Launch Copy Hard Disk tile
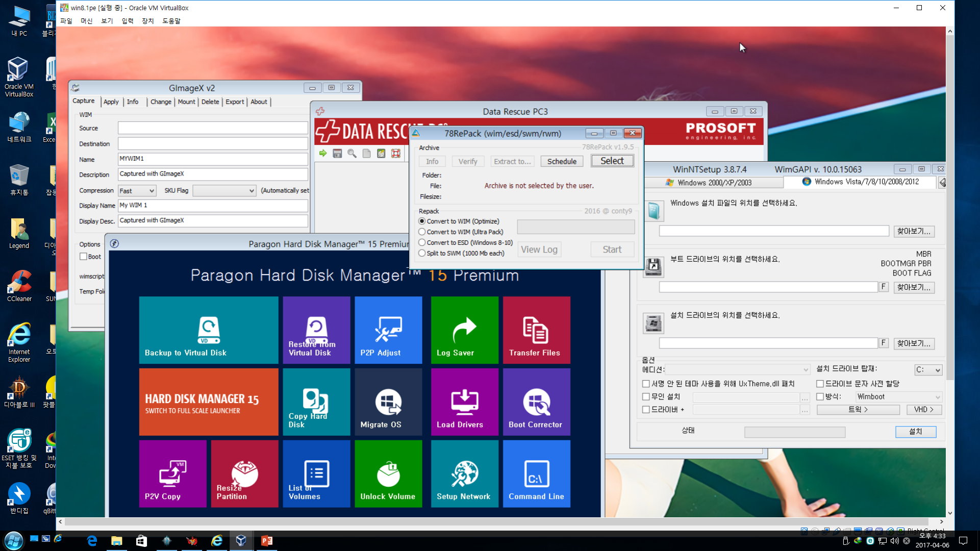 316,402
